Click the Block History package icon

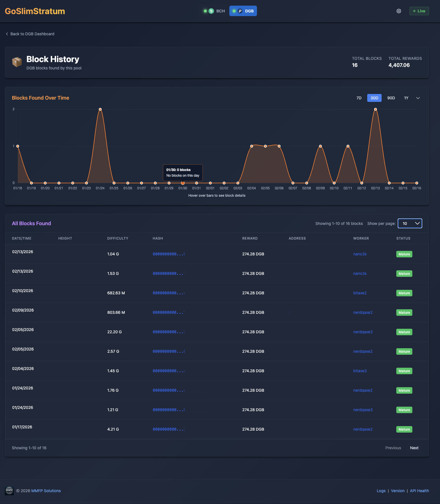[x=17, y=62]
